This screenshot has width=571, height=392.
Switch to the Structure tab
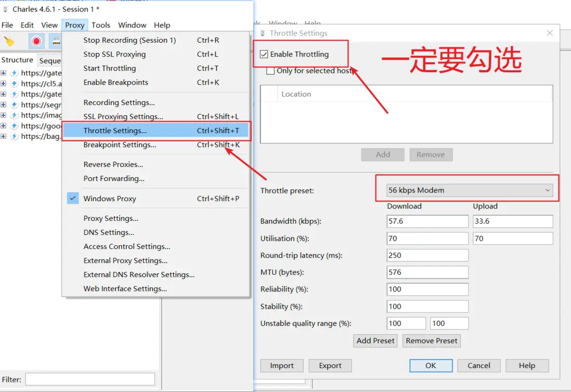pyautogui.click(x=17, y=60)
